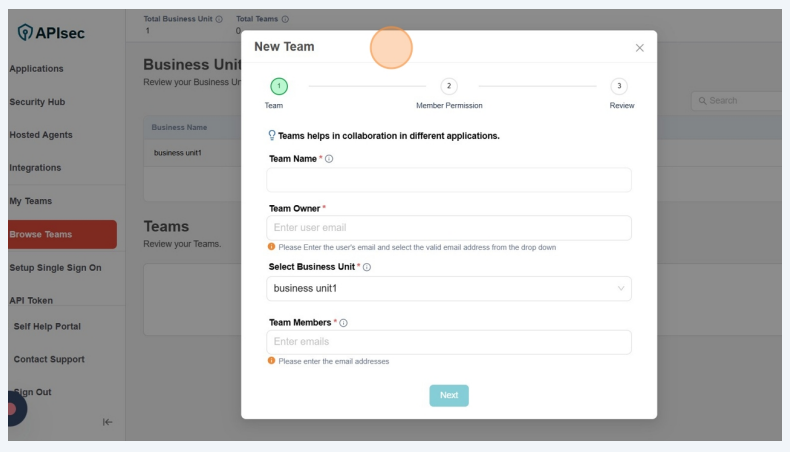790x452 pixels.
Task: Click step 2 Member Permission circle
Action: coord(449,87)
